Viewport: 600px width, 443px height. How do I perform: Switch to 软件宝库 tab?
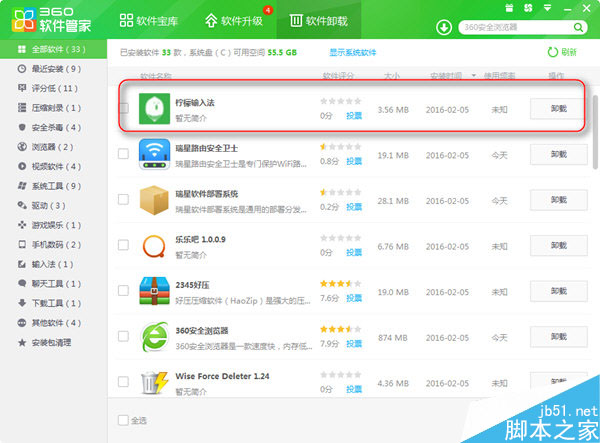149,20
